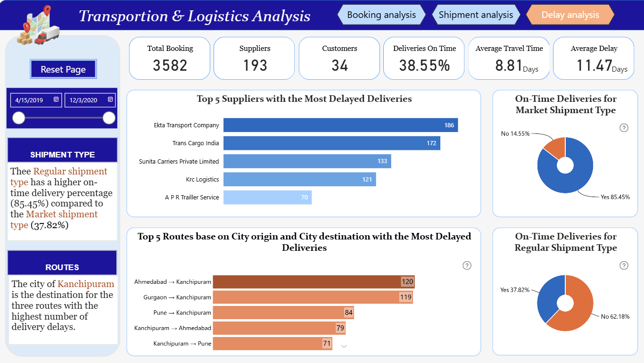644x363 pixels.
Task: Open the end date calendar picker icon
Action: (x=110, y=99)
